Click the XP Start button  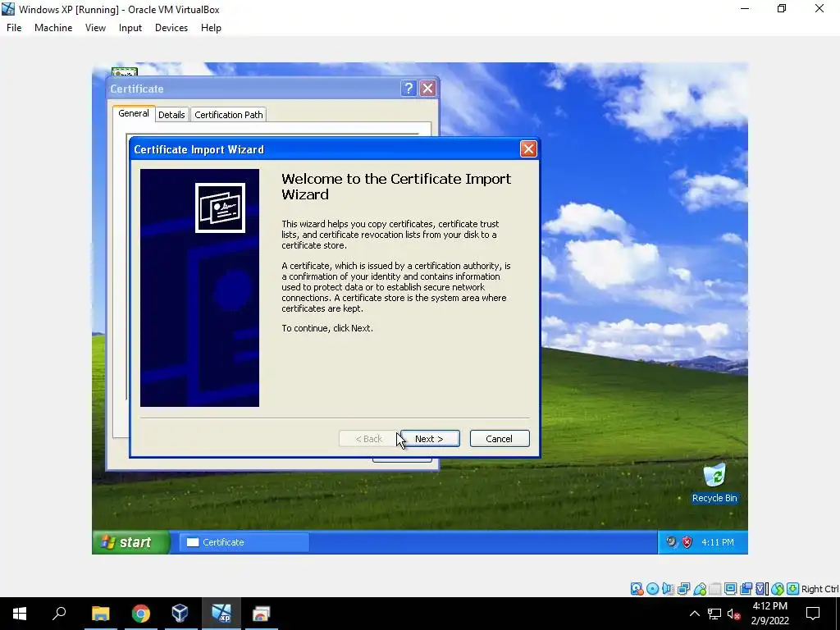[x=131, y=542]
